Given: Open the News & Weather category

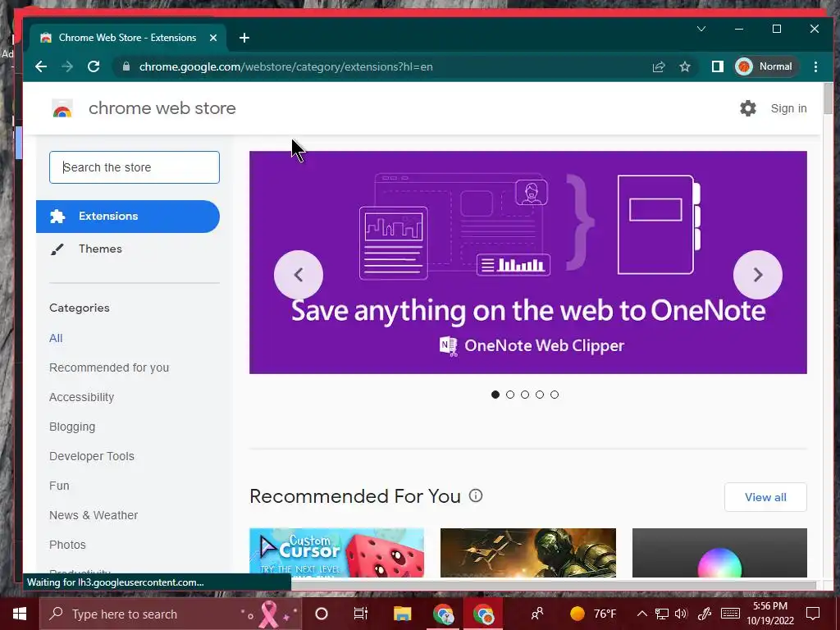Looking at the screenshot, I should tap(94, 515).
